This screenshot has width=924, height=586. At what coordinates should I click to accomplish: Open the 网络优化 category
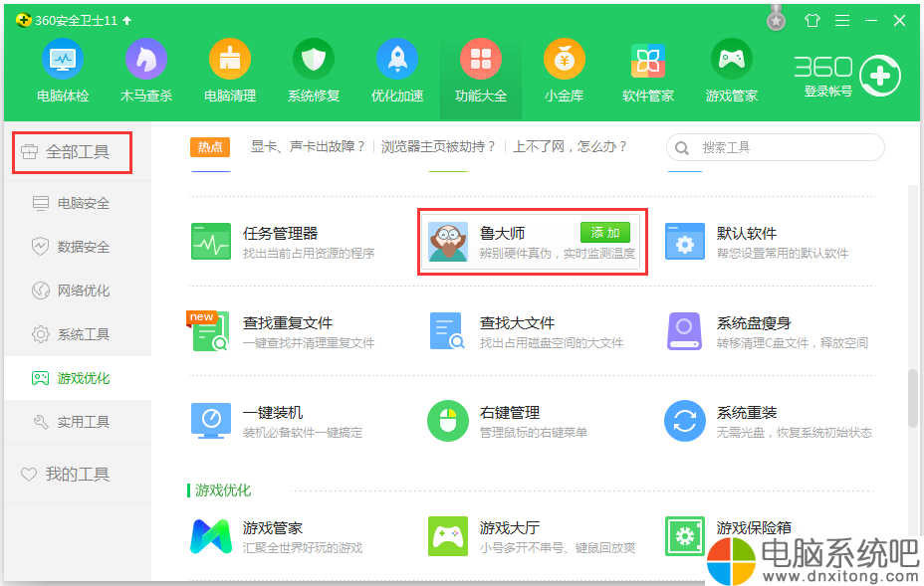pyautogui.click(x=78, y=291)
